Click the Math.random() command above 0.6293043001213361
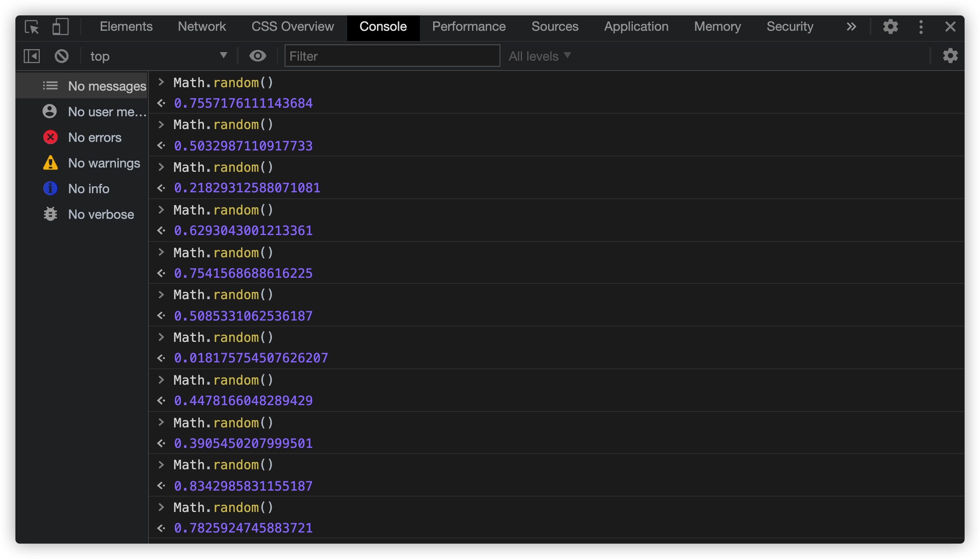The width and height of the screenshot is (980, 559). pos(223,210)
